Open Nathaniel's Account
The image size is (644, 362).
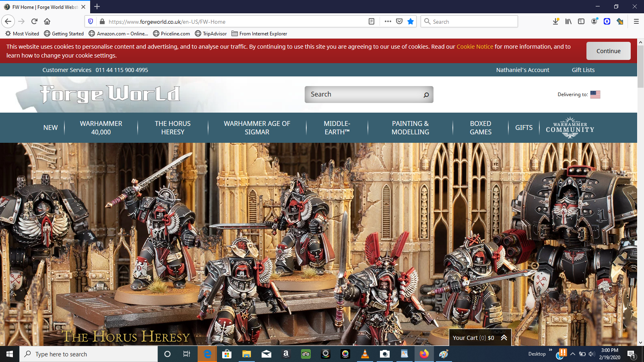[522, 70]
